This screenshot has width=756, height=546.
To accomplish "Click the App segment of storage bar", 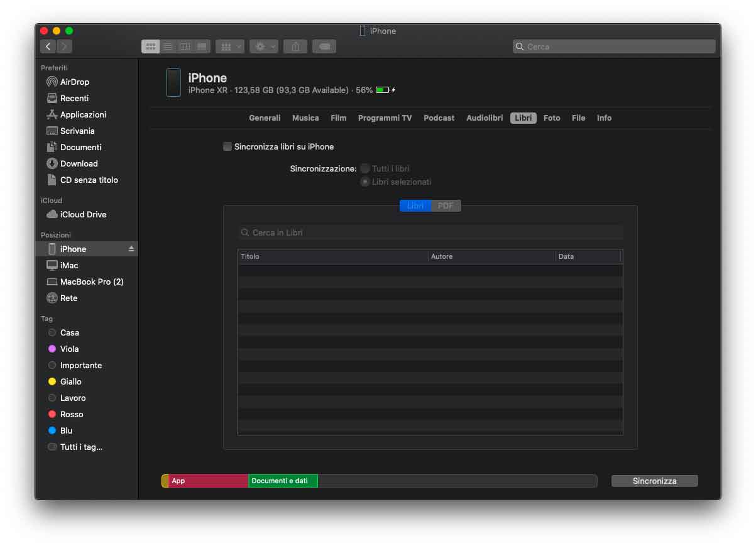I will coord(208,481).
